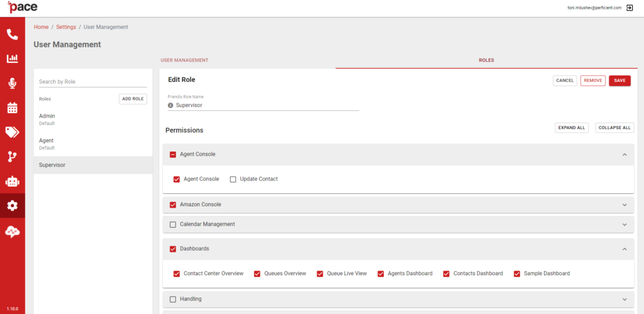Viewport: 644px width, 314px height.
Task: Go to Home breadcrumb link
Action: click(41, 27)
